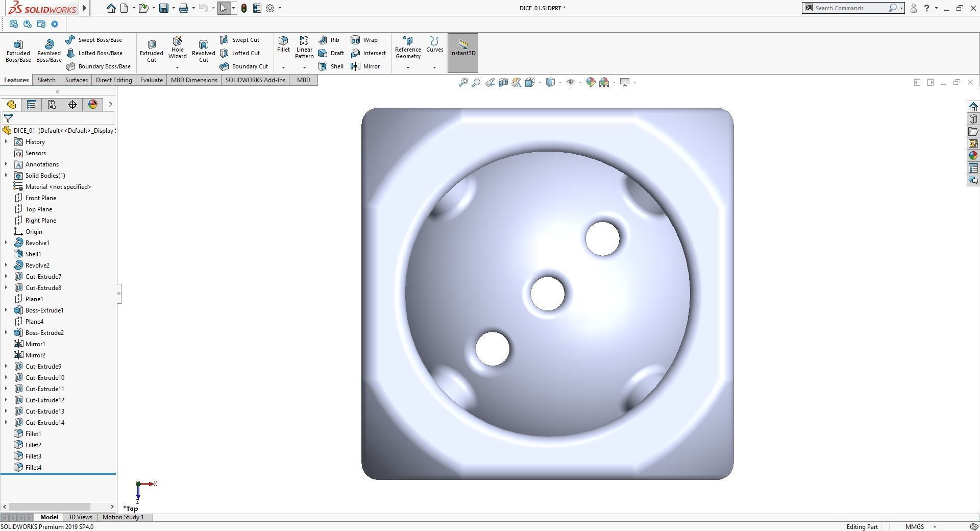The width and height of the screenshot is (980, 531).
Task: Select the Rib tool
Action: (x=329, y=40)
